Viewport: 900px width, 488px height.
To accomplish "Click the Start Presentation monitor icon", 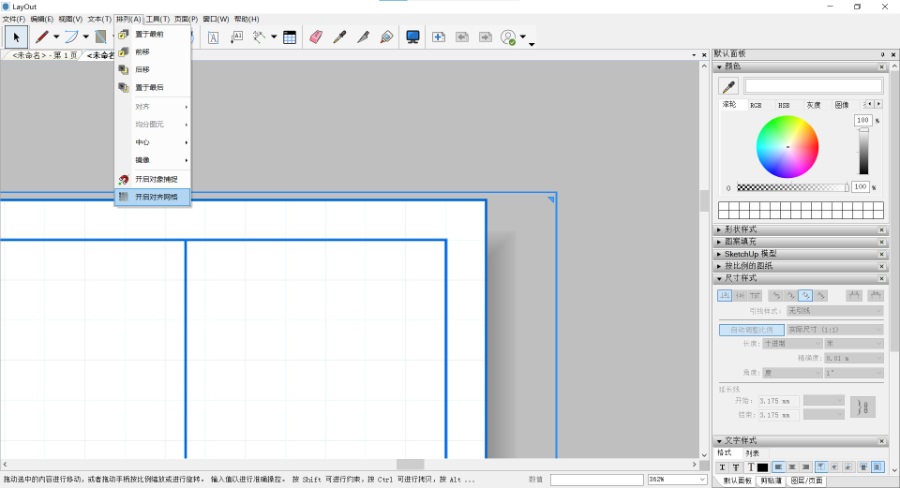I will click(412, 37).
